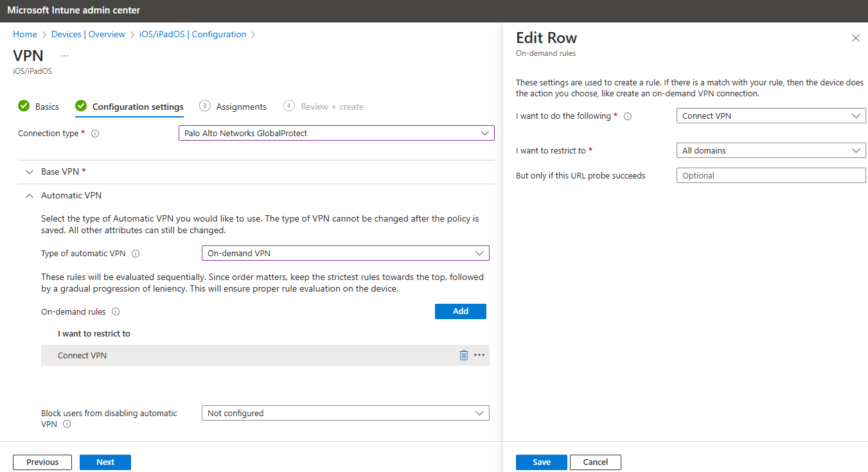Close the Edit Row panel
This screenshot has height=472, width=868.
click(855, 38)
